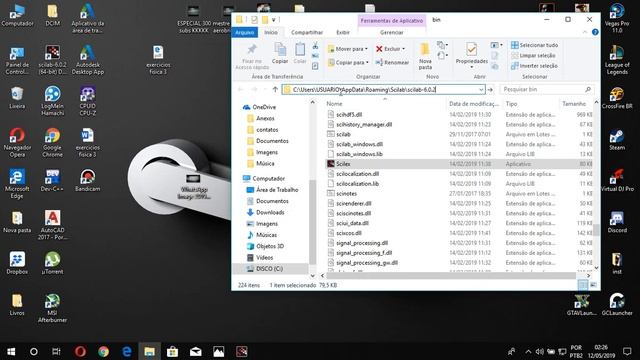Open the Explorer help question mark icon
The width and height of the screenshot is (640, 360).
595,32
